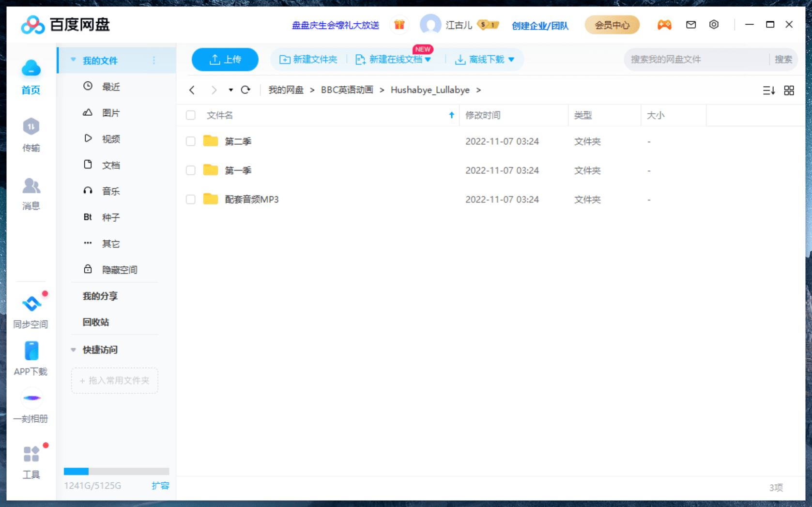Go to BBC英语动画 in the breadcrumb
Viewport: 812px width, 507px height.
(x=347, y=90)
